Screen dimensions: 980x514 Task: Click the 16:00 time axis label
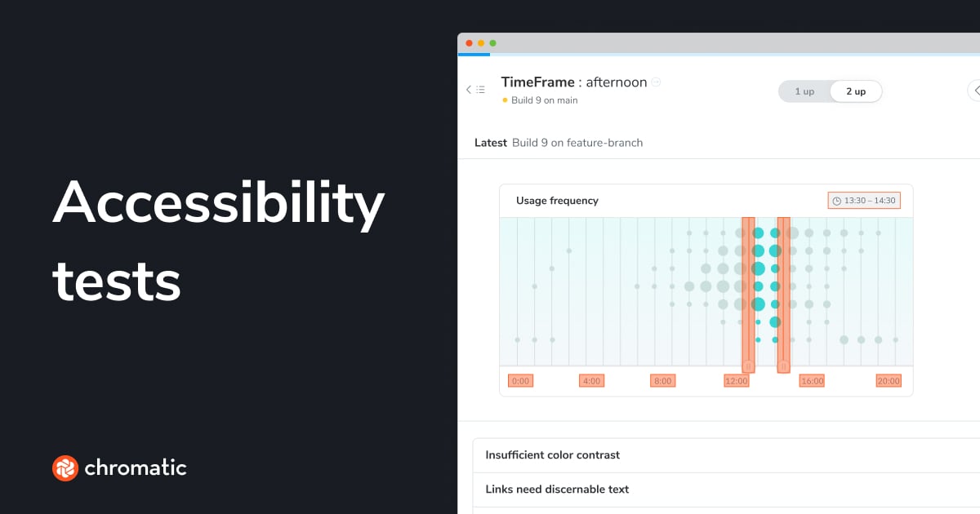[x=812, y=381]
